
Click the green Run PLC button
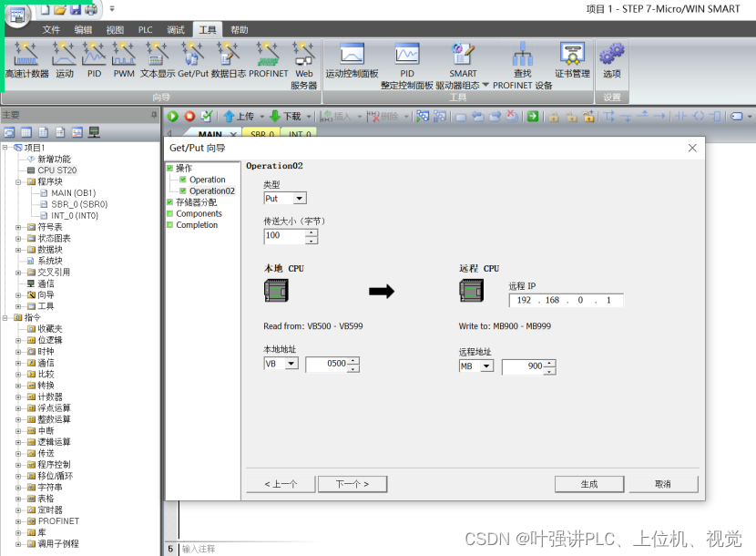point(173,117)
